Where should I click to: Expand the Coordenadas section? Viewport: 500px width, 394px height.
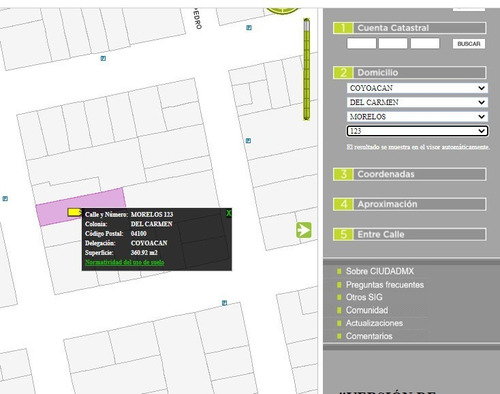409,174
